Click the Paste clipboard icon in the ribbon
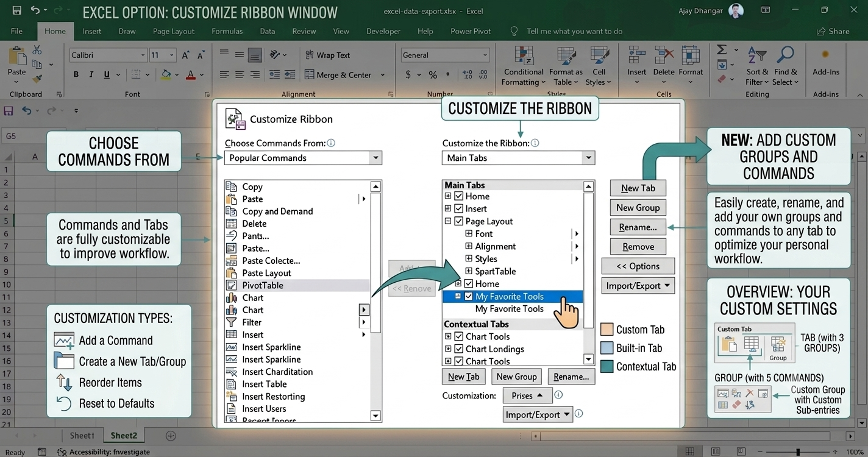Screen dimensions: 868x457 coord(16,55)
